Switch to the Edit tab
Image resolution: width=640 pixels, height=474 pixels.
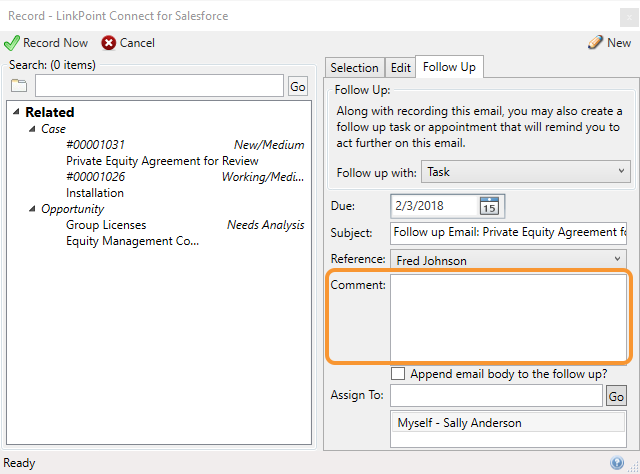(400, 67)
